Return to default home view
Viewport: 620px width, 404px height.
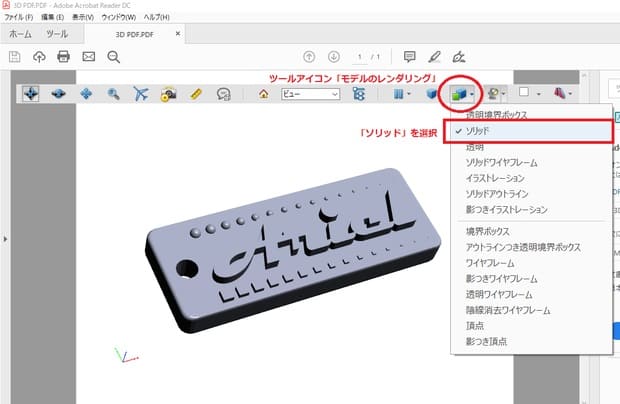click(x=263, y=94)
